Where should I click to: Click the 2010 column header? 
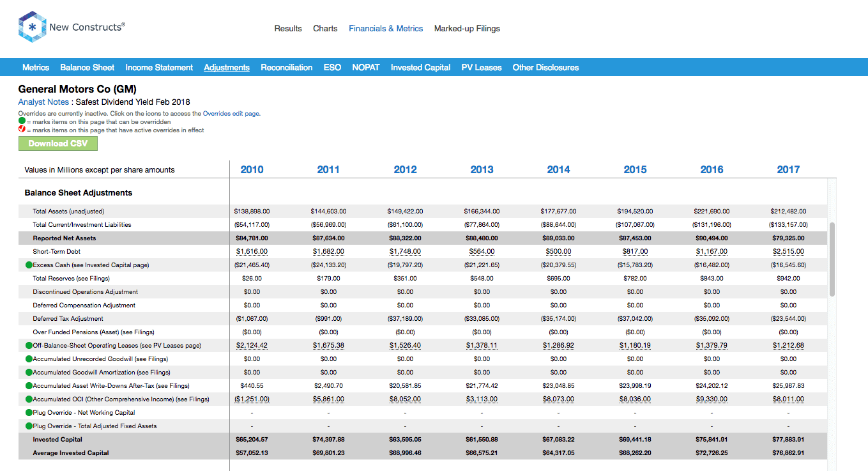(x=252, y=169)
